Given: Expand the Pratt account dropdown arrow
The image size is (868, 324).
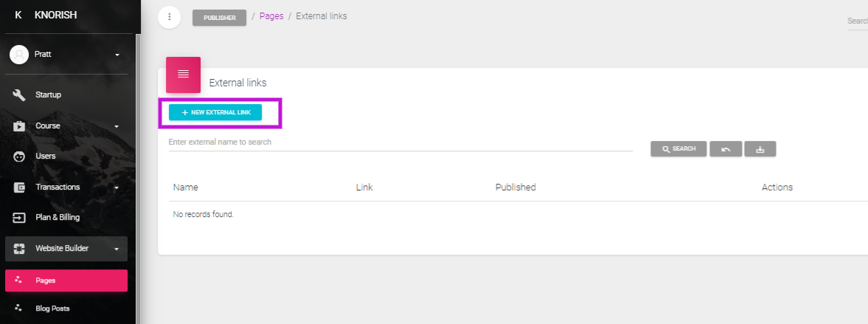Looking at the screenshot, I should [117, 55].
